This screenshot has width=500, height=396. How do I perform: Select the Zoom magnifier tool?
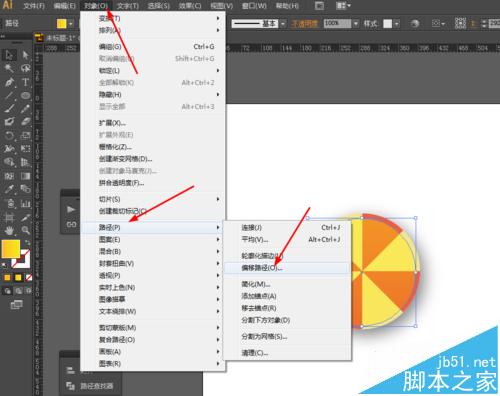[25, 230]
